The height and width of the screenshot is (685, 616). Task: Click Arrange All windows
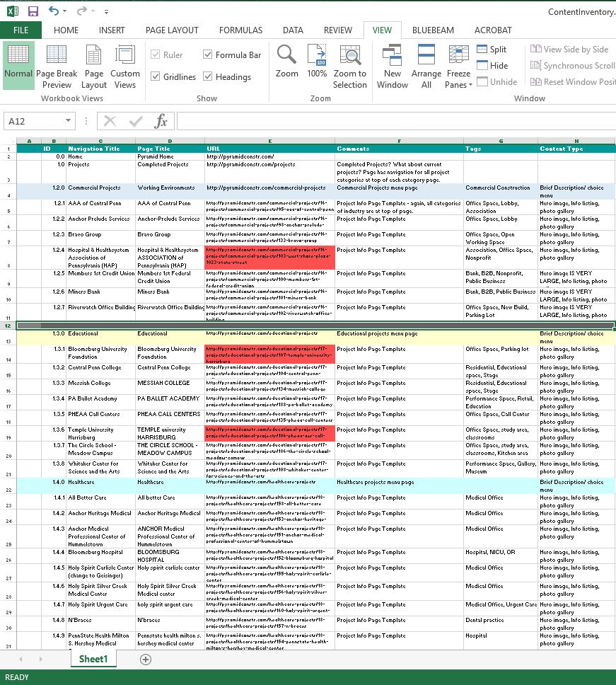pos(426,66)
